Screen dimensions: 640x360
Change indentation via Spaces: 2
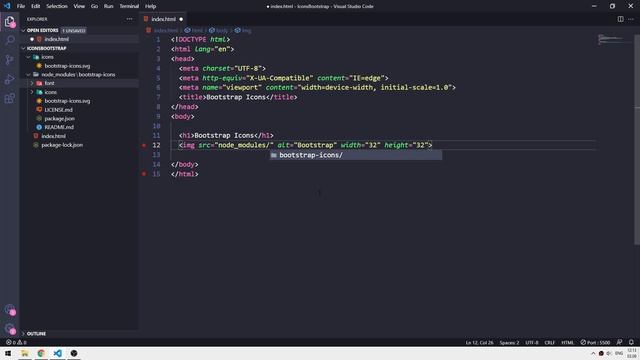509,342
